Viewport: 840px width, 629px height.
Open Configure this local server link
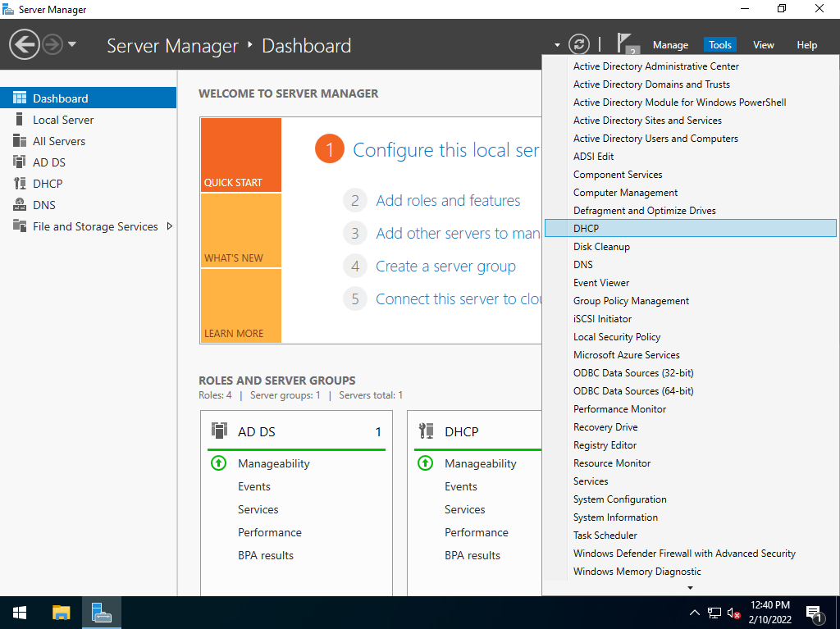click(x=446, y=150)
